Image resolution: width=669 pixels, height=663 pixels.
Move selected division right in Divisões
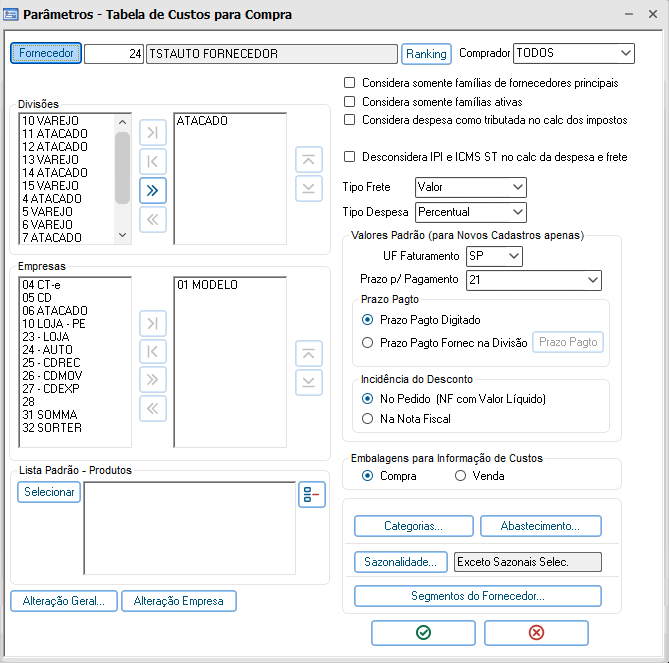click(x=153, y=133)
